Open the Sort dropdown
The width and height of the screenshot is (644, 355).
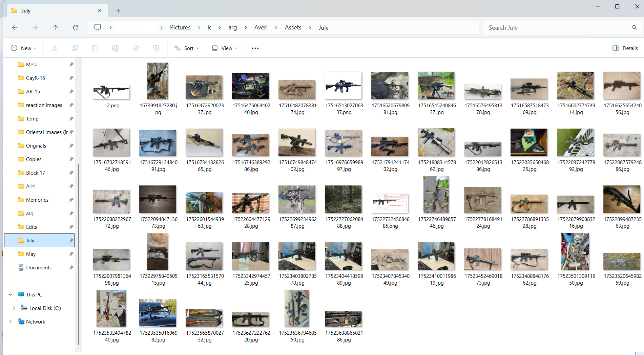click(187, 48)
